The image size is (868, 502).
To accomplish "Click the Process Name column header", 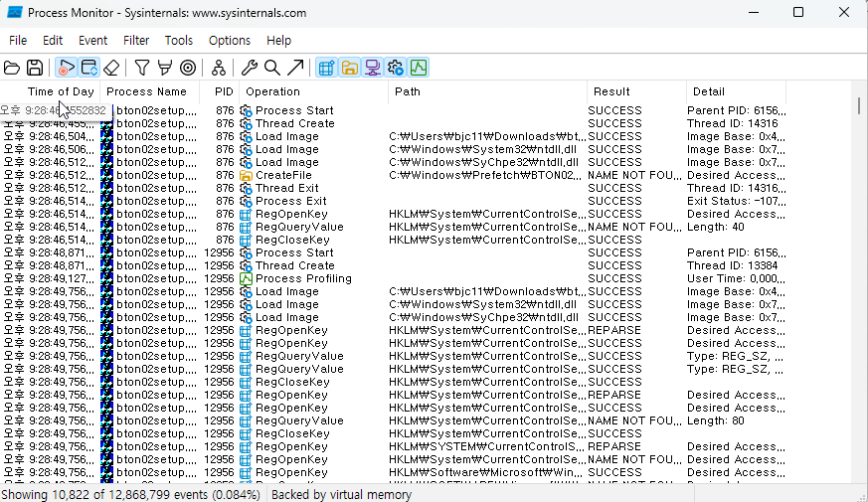I will (150, 91).
